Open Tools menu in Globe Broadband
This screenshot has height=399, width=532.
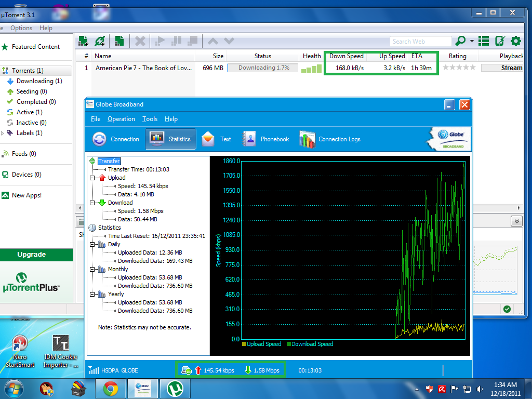click(x=150, y=119)
